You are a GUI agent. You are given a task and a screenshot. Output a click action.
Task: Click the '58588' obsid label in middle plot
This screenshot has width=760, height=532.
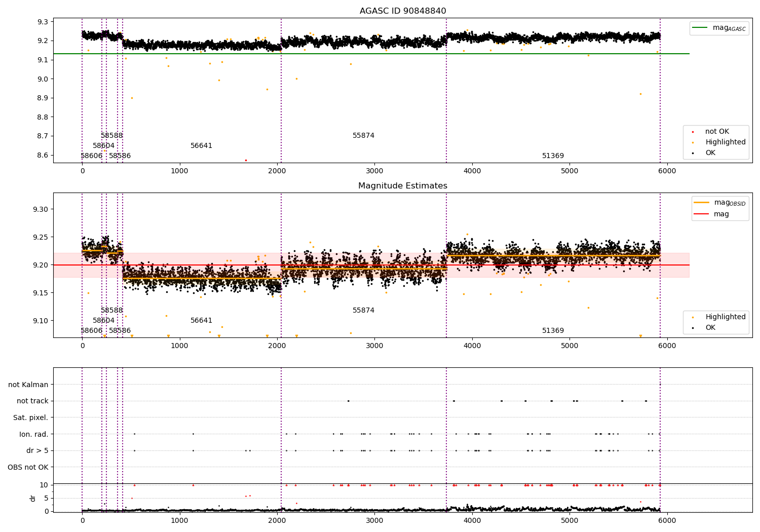click(112, 311)
